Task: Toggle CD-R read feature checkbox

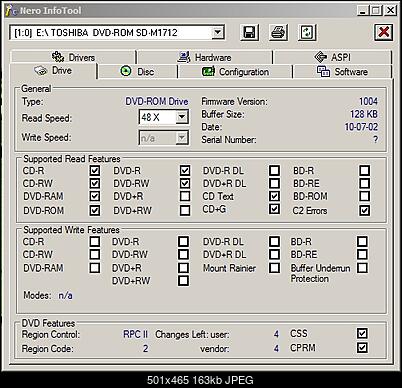Action: point(95,171)
